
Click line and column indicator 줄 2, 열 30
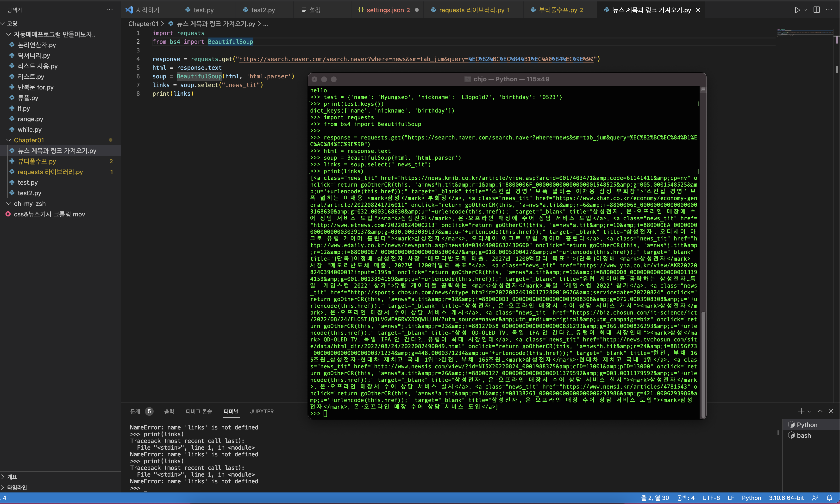655,498
